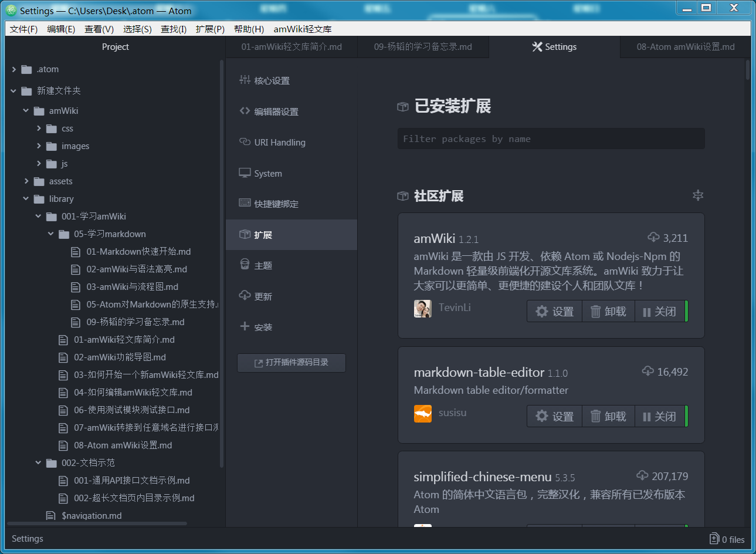Click the 0 files status bar indicator
The width and height of the screenshot is (756, 554).
pyautogui.click(x=727, y=539)
